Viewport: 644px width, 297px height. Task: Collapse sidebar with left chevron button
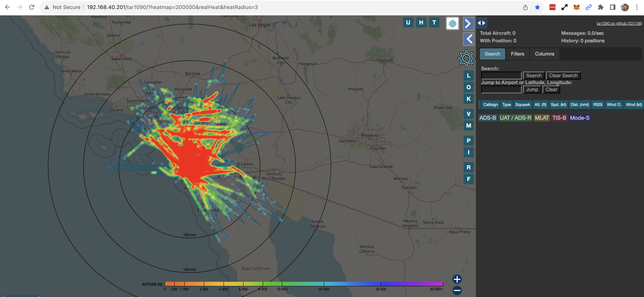(x=468, y=39)
